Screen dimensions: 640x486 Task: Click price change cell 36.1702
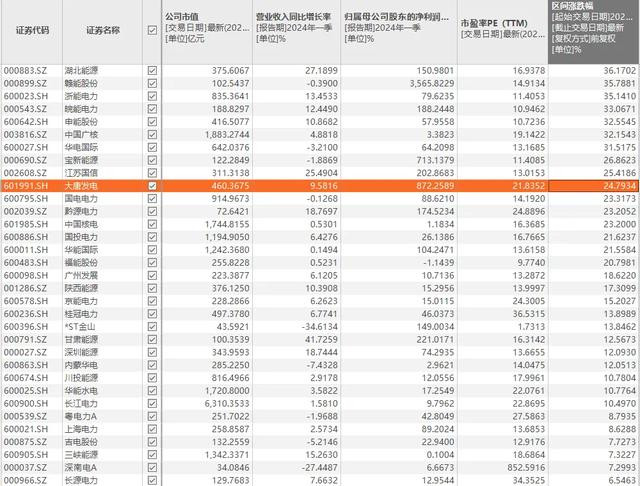(620, 71)
